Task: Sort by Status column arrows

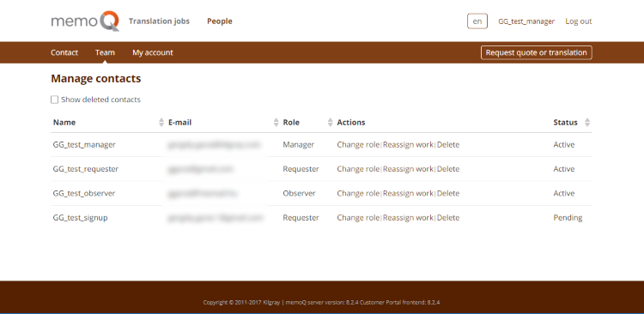Action: point(587,123)
